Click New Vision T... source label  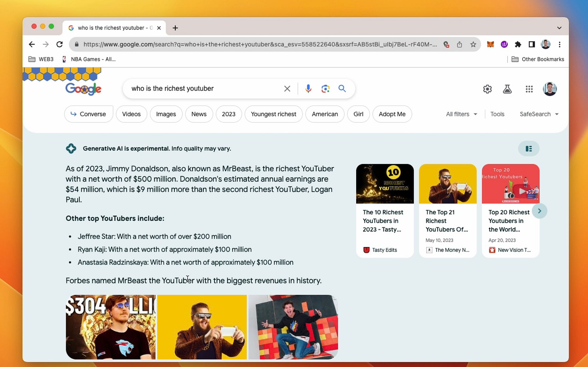tap(510, 250)
